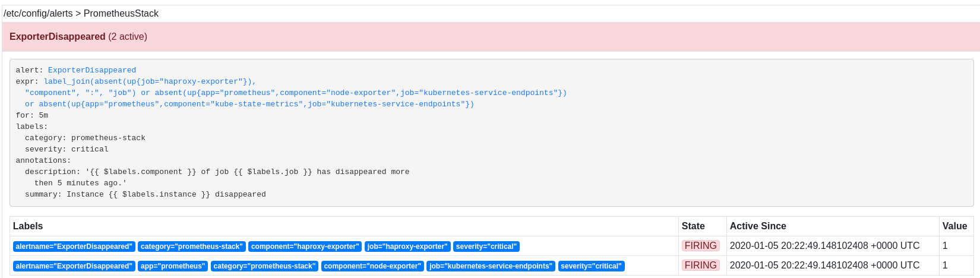Screen dimensions: 980x278
Task: Click the FIRING state of node-exporter alert
Action: tap(701, 266)
